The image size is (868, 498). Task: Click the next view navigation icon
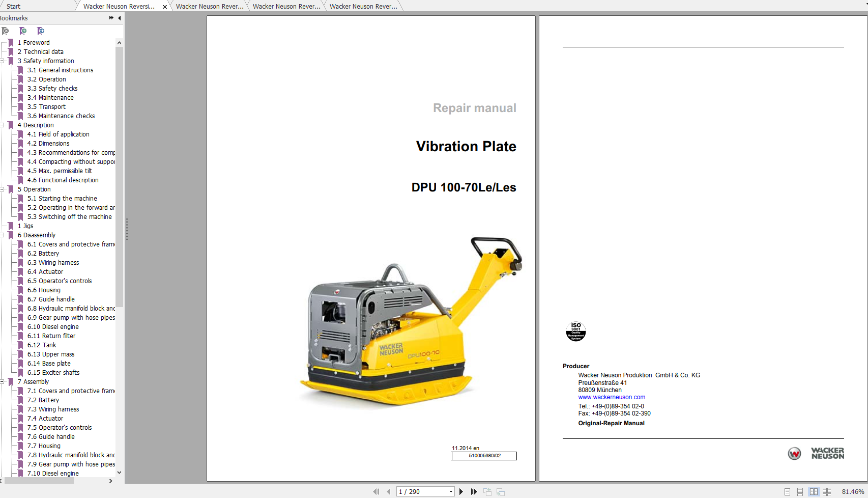pyautogui.click(x=501, y=491)
